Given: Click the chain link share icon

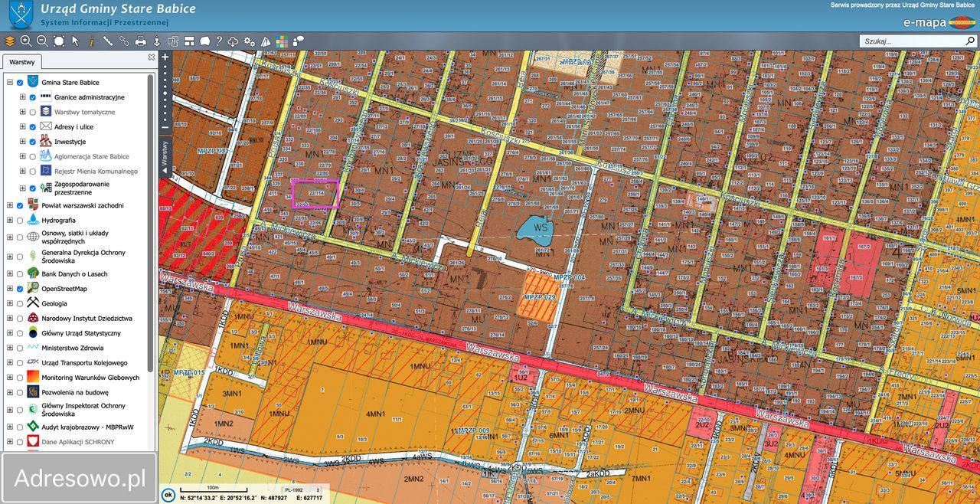Looking at the screenshot, I should [x=124, y=41].
